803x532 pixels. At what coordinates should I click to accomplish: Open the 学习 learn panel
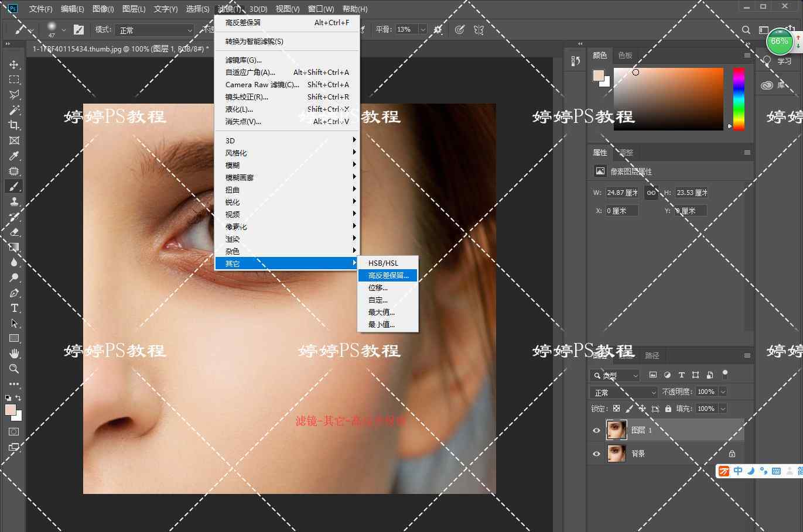(x=778, y=61)
